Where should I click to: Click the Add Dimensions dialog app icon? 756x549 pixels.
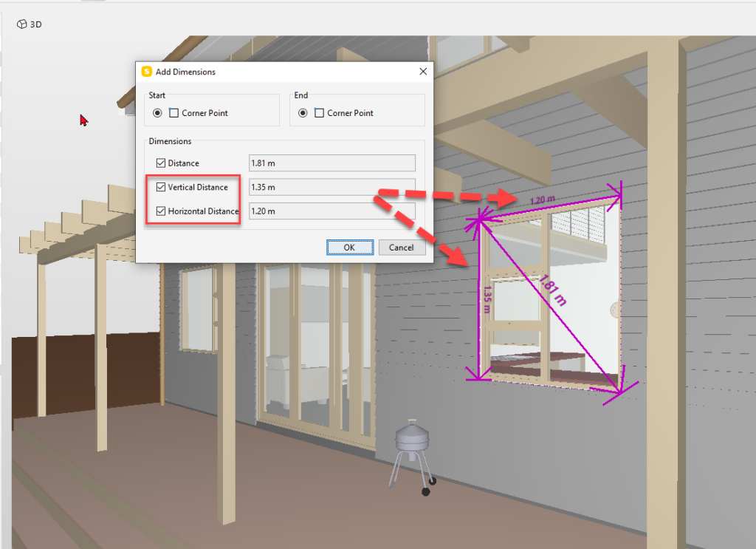click(147, 72)
